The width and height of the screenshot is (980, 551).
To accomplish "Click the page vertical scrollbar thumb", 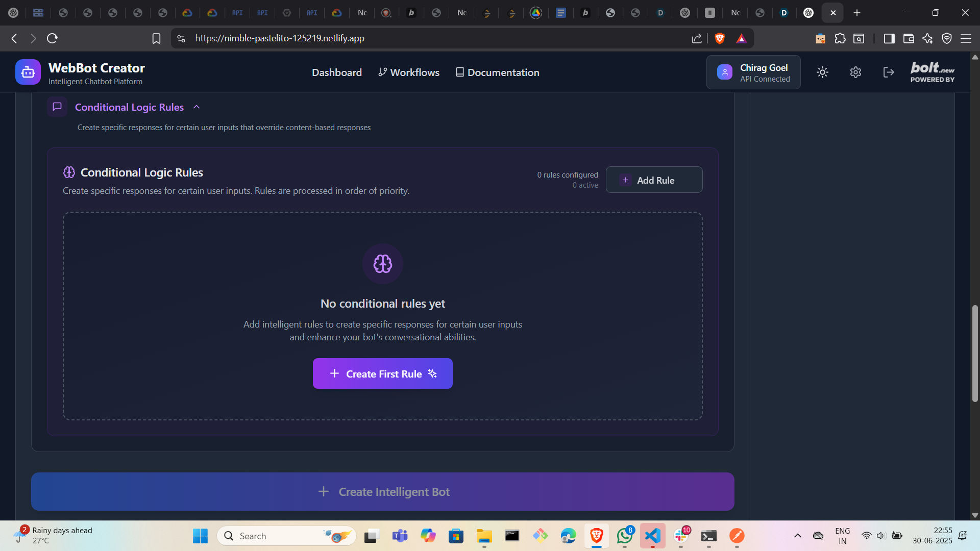I will pos(975,353).
